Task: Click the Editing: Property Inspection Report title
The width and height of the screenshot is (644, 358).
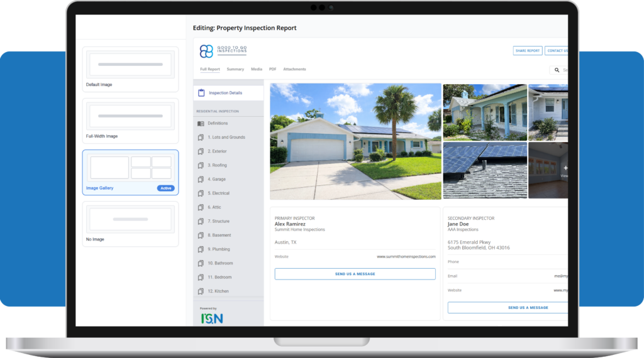Action: 245,28
